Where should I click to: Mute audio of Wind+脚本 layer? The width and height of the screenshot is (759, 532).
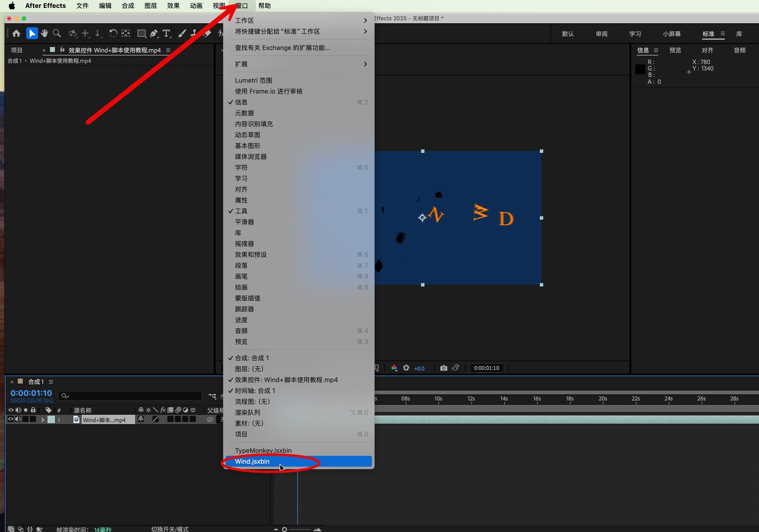point(18,419)
